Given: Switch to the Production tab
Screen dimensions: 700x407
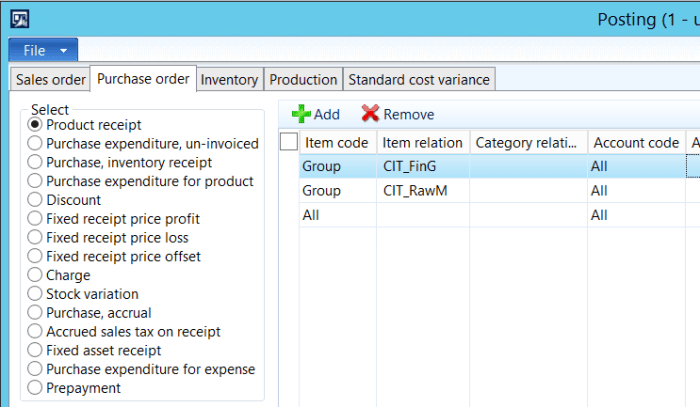Looking at the screenshot, I should (x=303, y=79).
